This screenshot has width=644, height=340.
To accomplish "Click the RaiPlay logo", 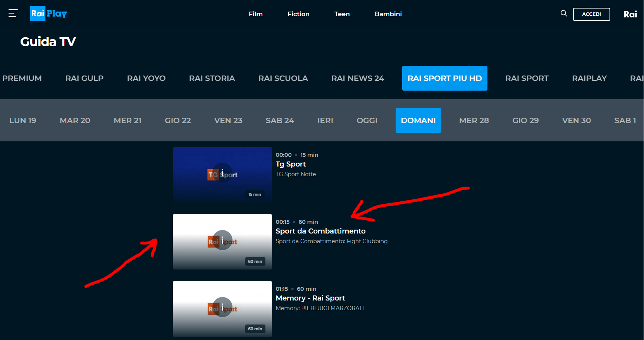I will tap(48, 14).
